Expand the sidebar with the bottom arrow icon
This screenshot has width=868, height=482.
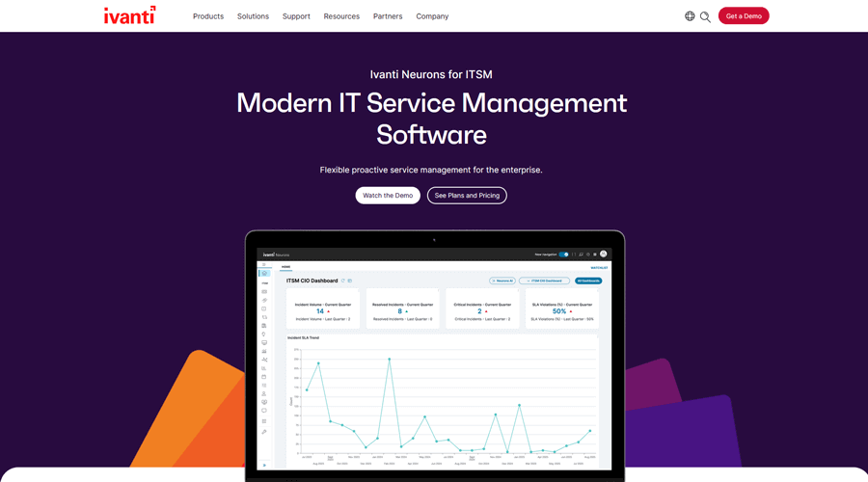tap(264, 466)
